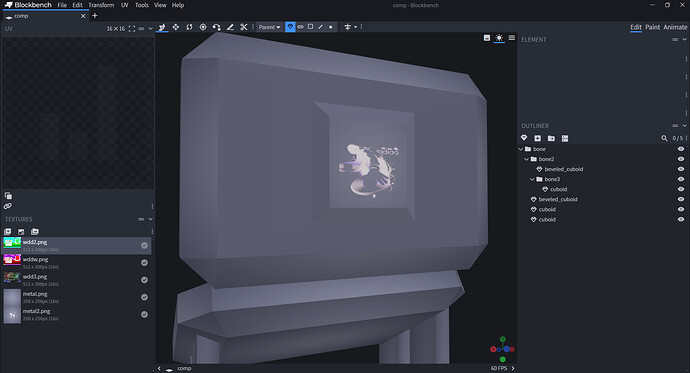Collapse the top-level bone group
This screenshot has width=690, height=373.
coord(521,149)
